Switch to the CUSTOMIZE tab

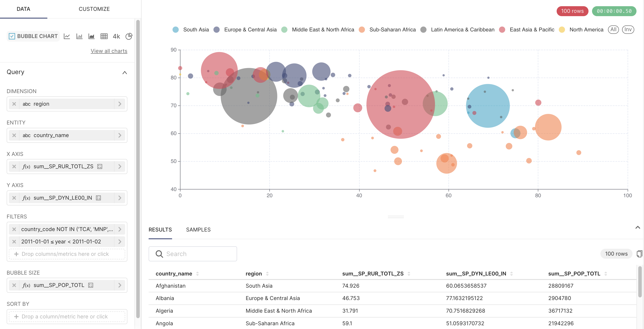(94, 9)
